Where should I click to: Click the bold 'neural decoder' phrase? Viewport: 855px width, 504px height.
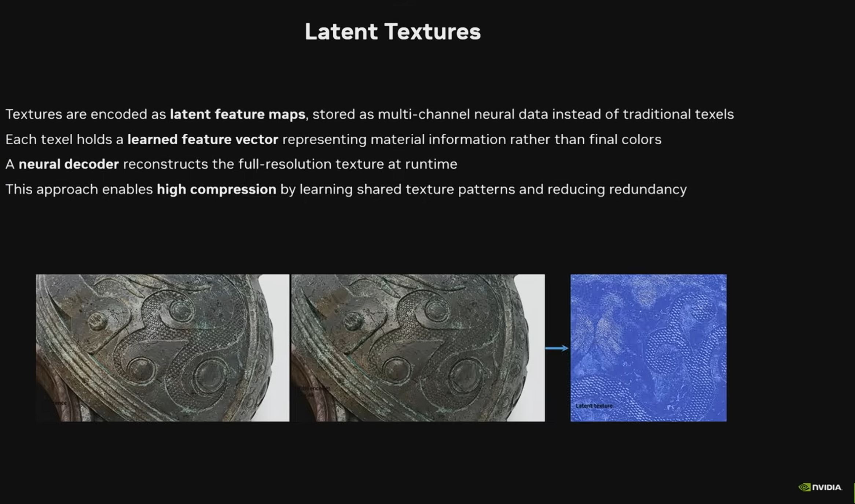point(69,164)
